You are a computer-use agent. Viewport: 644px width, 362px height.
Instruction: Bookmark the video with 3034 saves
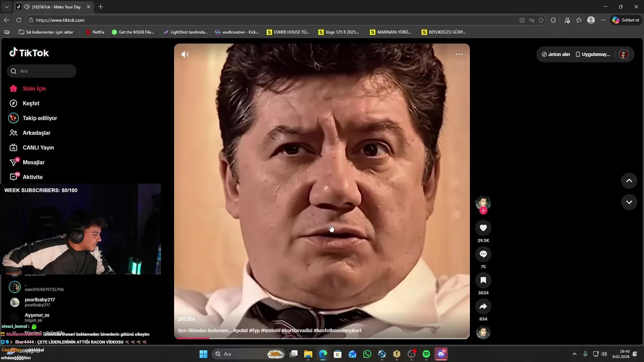(483, 280)
